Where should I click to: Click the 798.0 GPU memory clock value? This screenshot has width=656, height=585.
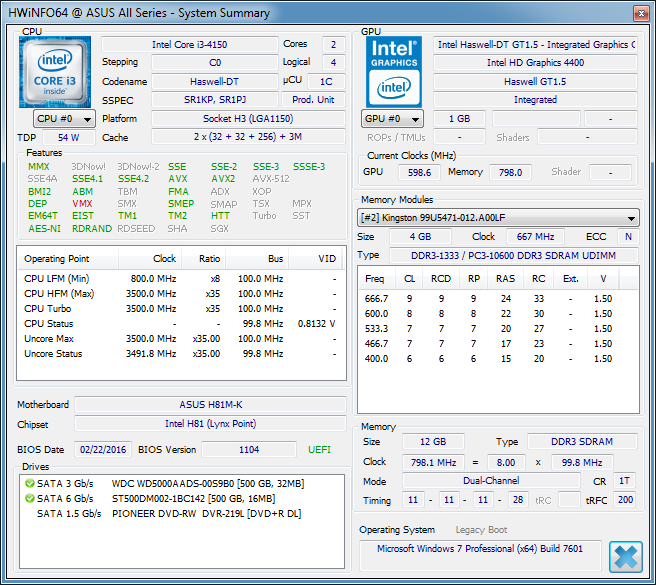[x=510, y=172]
